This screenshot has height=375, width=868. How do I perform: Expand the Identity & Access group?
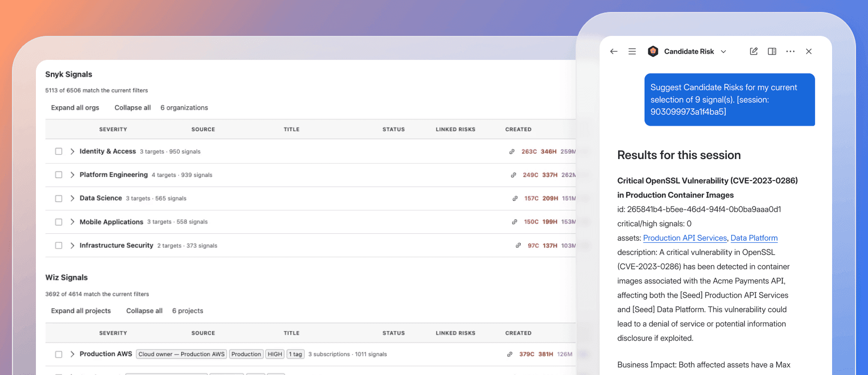72,151
